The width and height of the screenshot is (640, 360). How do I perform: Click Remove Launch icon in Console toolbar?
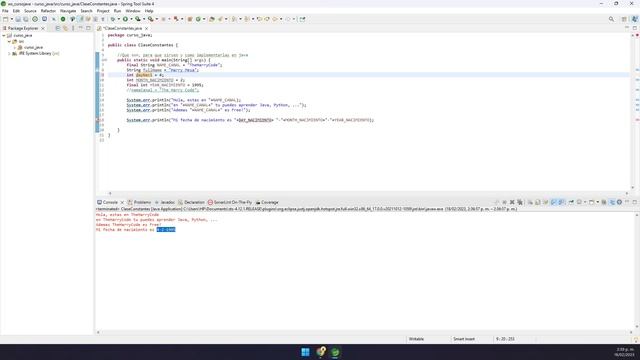pos(512,202)
